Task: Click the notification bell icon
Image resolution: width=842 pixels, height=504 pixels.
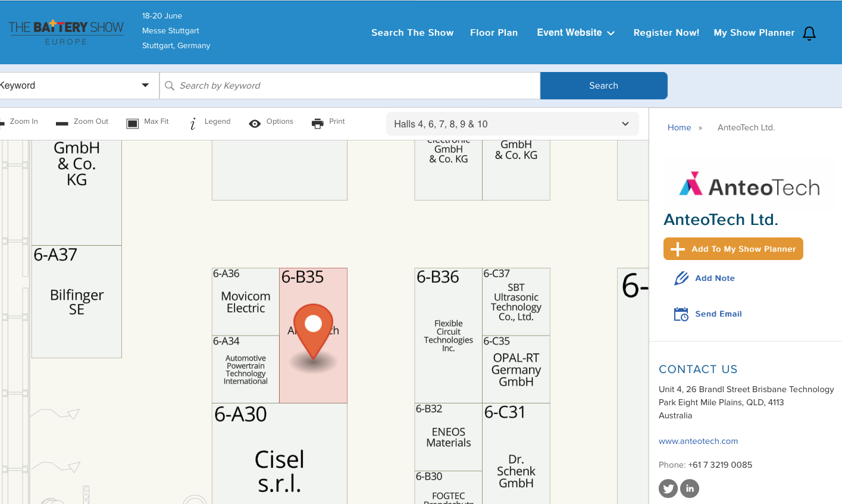Action: coord(809,33)
